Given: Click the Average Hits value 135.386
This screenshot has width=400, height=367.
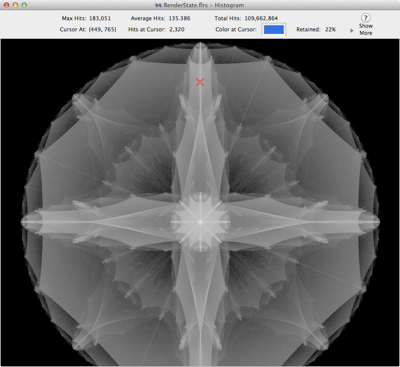Looking at the screenshot, I should (x=179, y=18).
